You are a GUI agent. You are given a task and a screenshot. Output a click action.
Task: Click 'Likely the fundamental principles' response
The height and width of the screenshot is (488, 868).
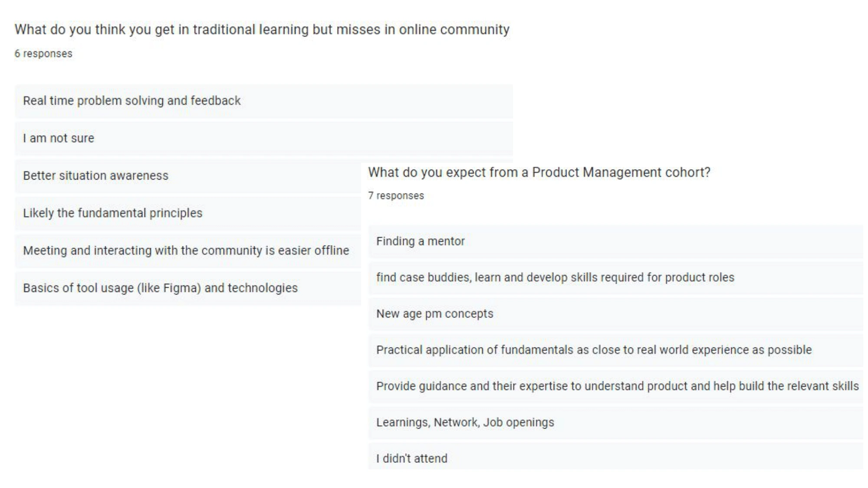[x=188, y=213]
